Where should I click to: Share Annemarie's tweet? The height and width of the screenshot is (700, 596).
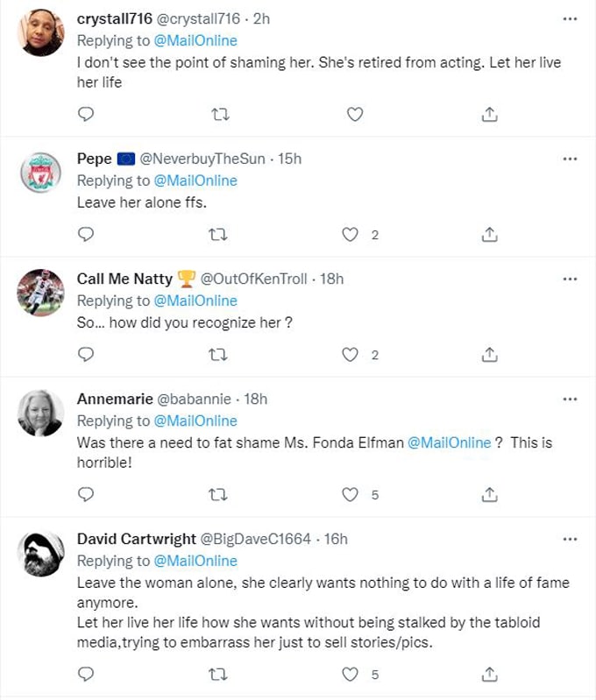tap(491, 495)
